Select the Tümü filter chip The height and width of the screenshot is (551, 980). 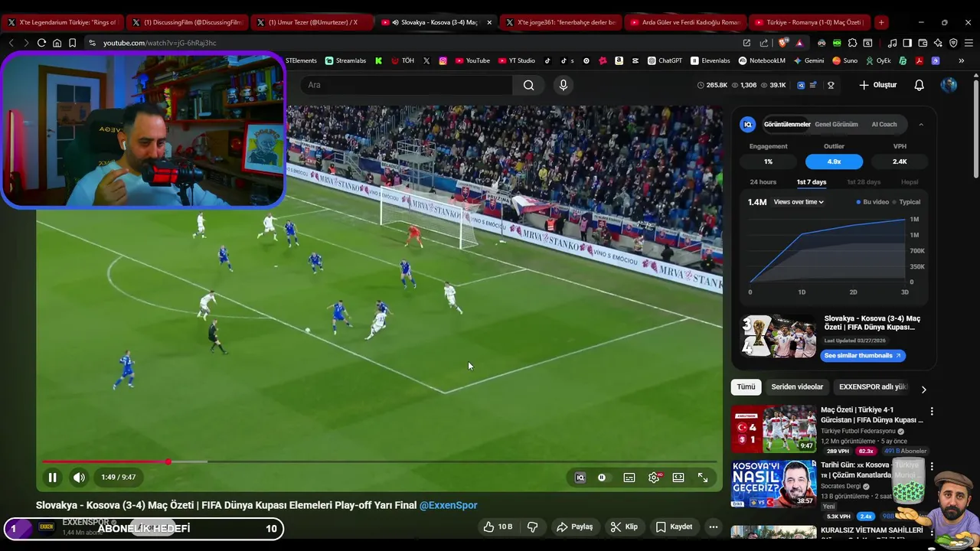point(746,387)
